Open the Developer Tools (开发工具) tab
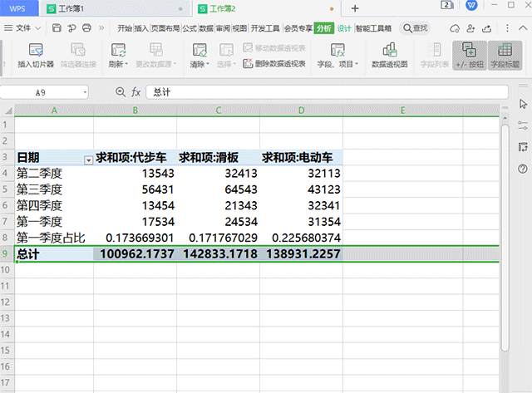This screenshot has width=532, height=393. (265, 28)
